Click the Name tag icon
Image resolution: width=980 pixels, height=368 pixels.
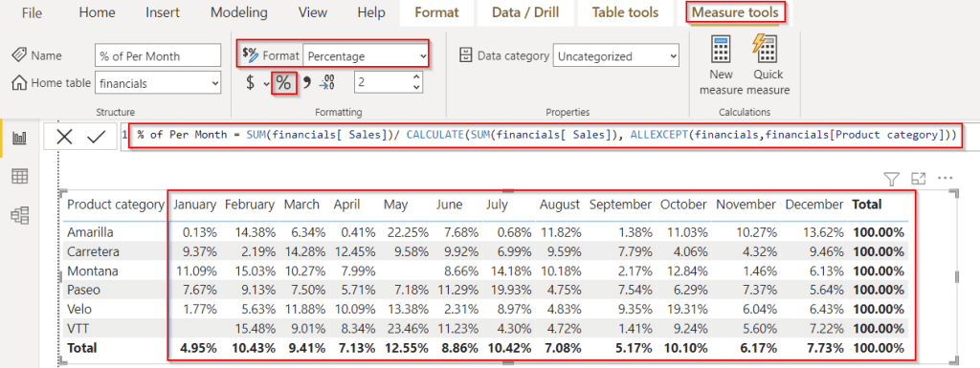point(19,55)
